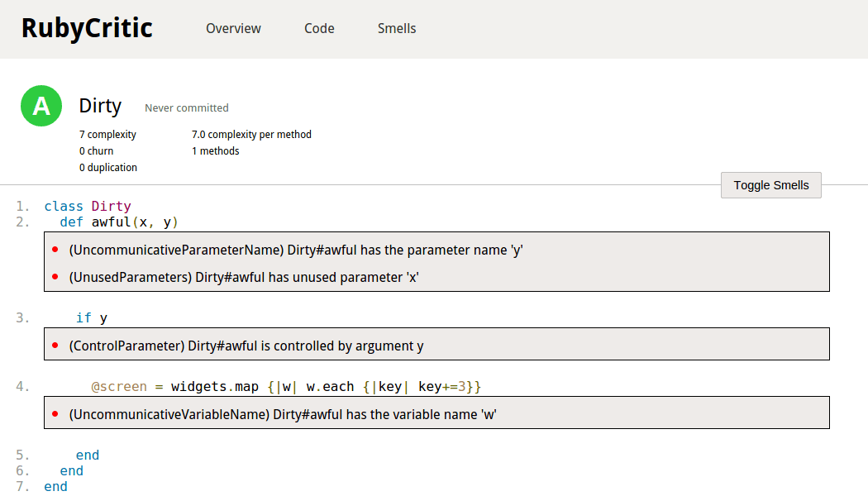Click the '@screen = widgets.map' code line
Viewport: 868px width, 496px height.
286,386
